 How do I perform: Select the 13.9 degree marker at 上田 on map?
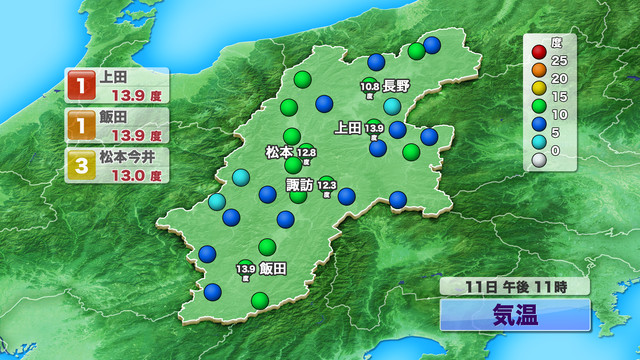374,129
